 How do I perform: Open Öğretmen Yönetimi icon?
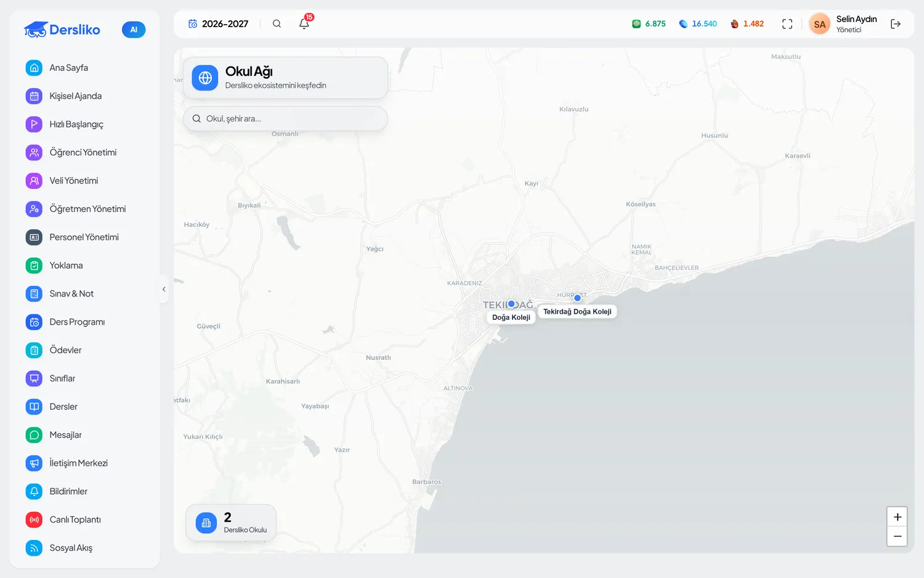[x=34, y=209]
